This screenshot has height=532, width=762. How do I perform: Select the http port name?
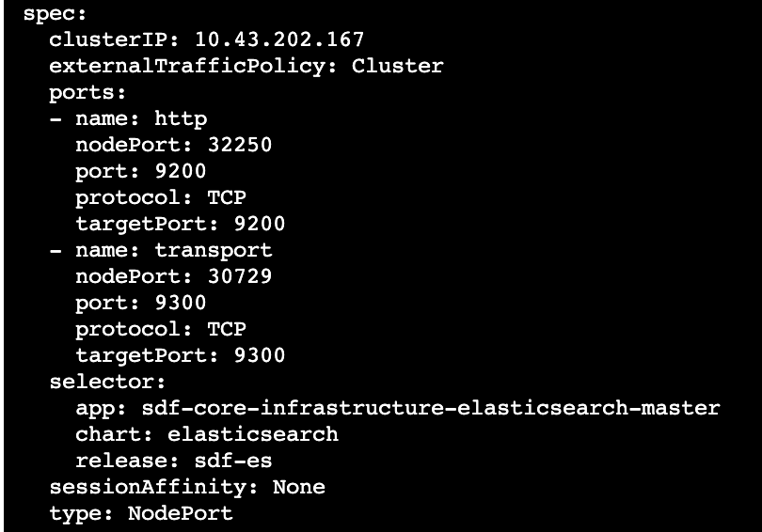181,119
